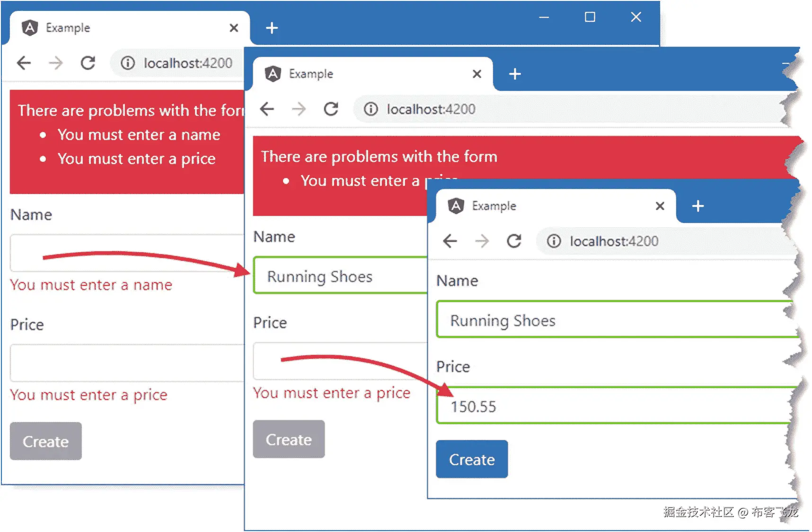
Task: Focus Name field in middle window
Action: coord(341,275)
